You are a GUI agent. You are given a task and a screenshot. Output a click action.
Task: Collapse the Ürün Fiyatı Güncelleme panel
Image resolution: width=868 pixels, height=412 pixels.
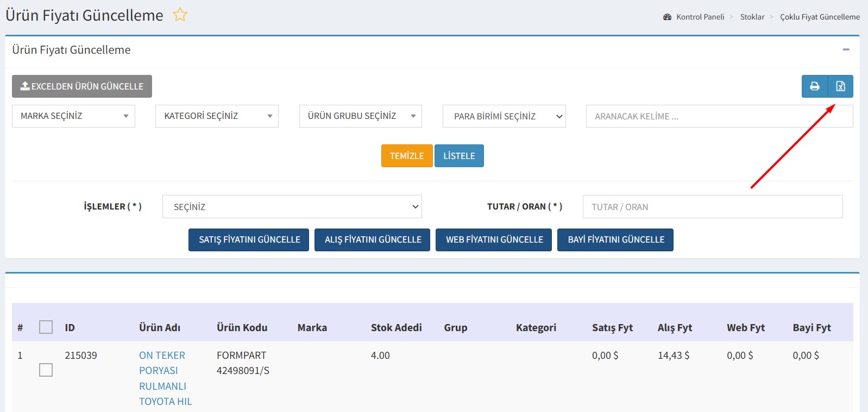846,49
